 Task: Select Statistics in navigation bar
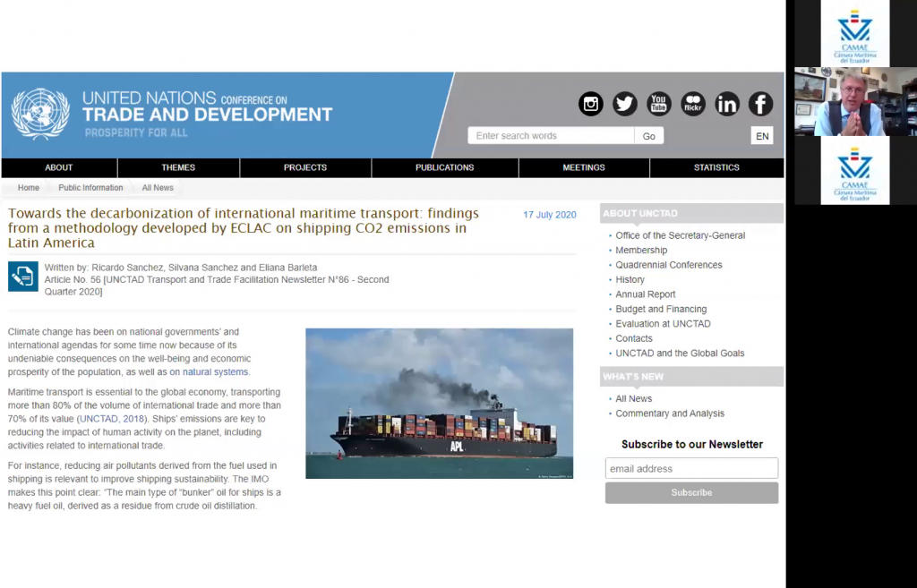tap(716, 167)
